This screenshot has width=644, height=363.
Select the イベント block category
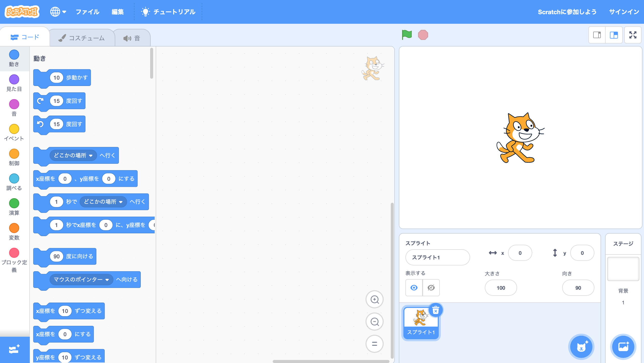point(14,133)
